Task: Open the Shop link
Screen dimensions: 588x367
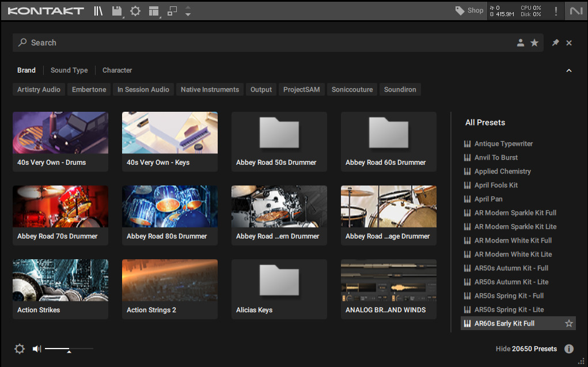Action: coord(475,10)
